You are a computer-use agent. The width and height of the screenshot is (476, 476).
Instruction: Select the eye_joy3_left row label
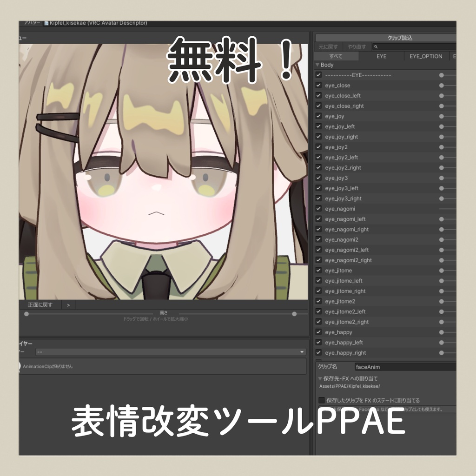click(x=342, y=188)
